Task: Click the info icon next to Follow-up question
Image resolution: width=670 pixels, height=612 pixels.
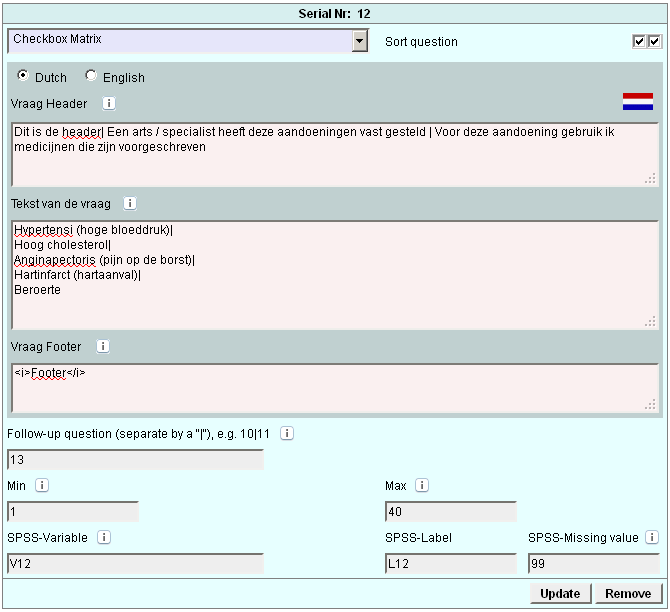Action: [x=287, y=433]
